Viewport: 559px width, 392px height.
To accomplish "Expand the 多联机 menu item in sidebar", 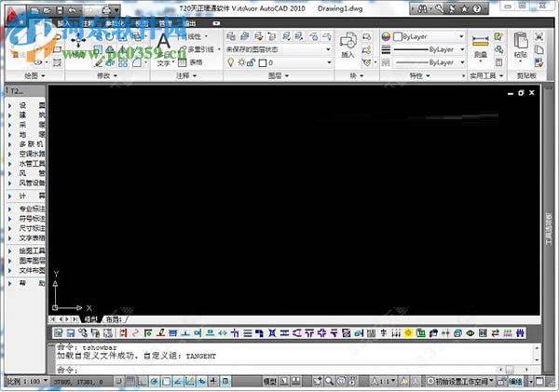I will (27, 144).
